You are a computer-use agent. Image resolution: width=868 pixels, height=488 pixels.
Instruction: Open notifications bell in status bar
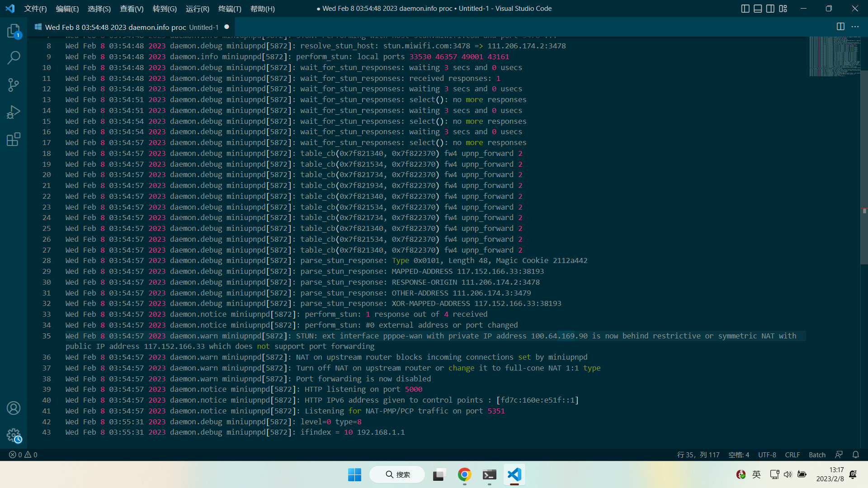[x=855, y=455]
